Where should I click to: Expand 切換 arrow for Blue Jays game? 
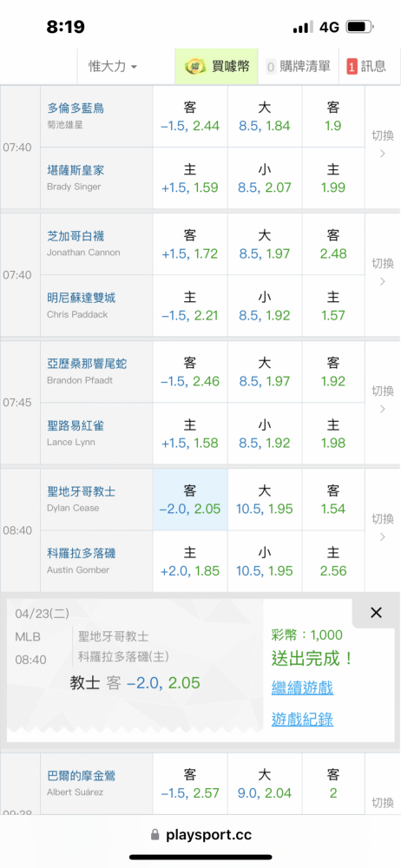click(x=382, y=147)
